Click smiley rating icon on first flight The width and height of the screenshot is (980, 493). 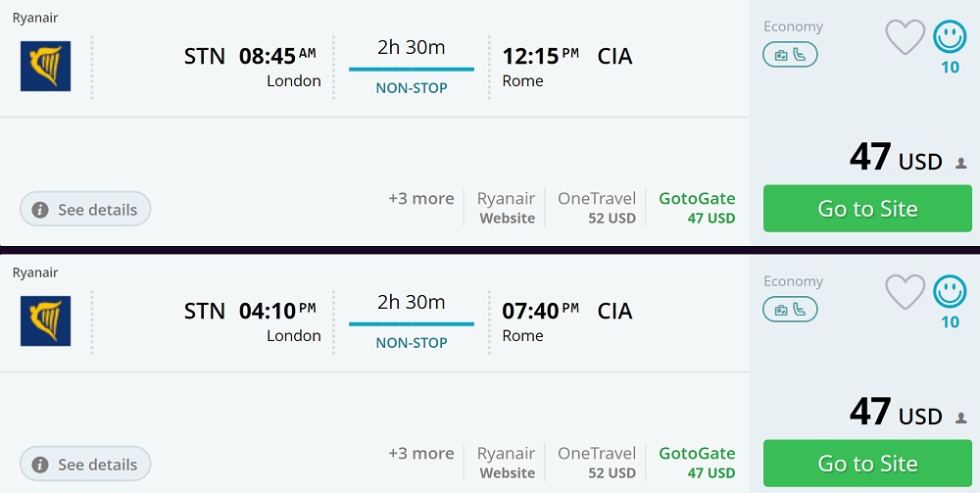coord(950,37)
